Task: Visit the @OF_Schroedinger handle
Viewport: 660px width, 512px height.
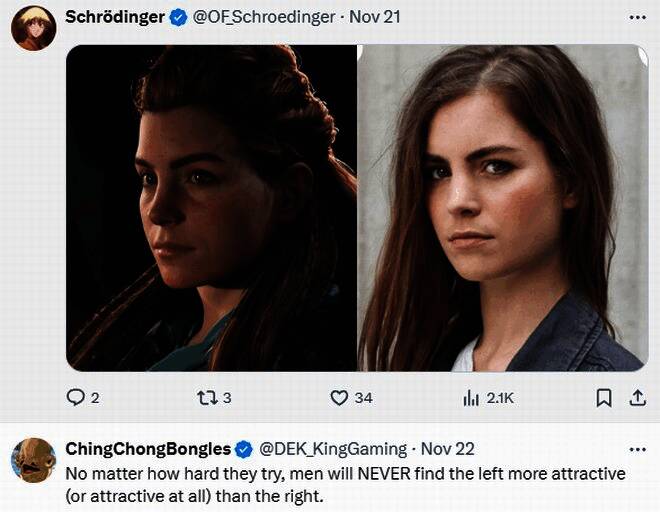Action: (262, 17)
